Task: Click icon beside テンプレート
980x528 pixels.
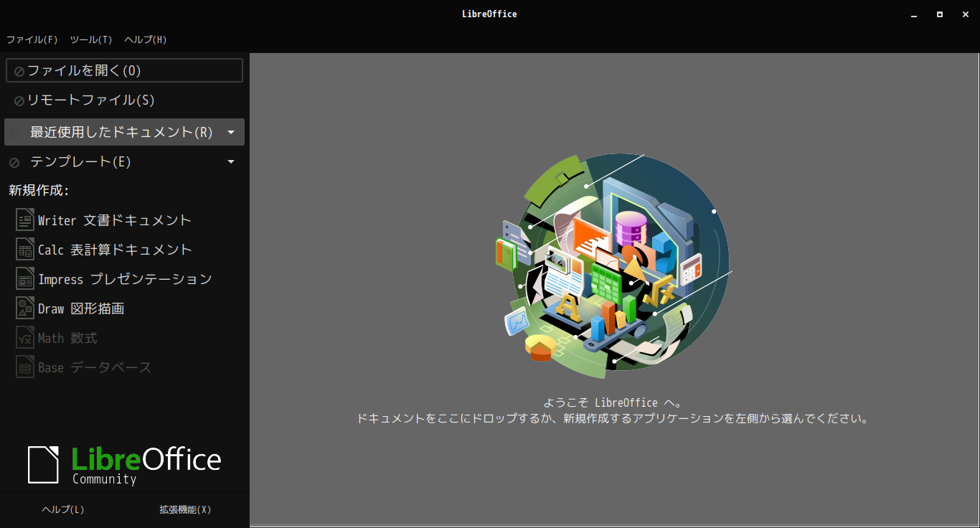Action: pyautogui.click(x=14, y=163)
